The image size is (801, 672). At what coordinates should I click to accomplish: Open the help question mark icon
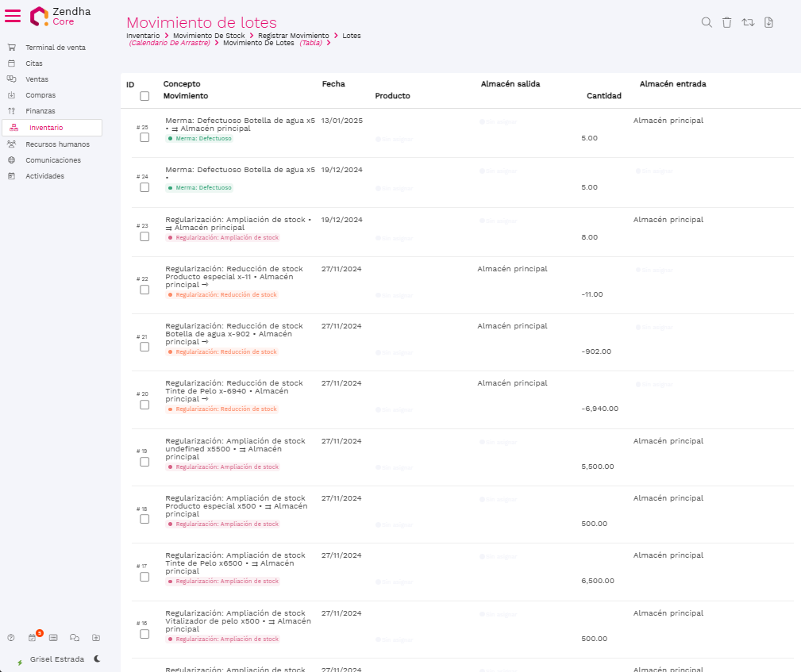click(x=11, y=637)
